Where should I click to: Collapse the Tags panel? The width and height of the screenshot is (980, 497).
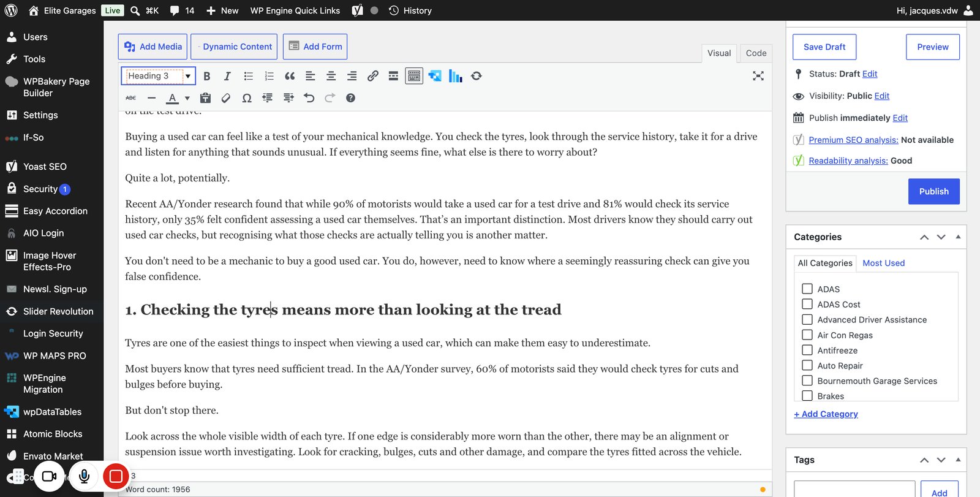pyautogui.click(x=958, y=460)
